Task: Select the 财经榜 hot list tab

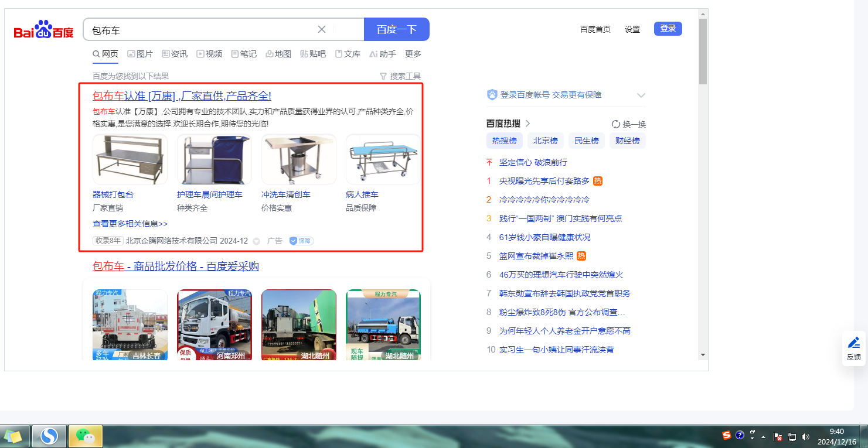Action: click(628, 141)
